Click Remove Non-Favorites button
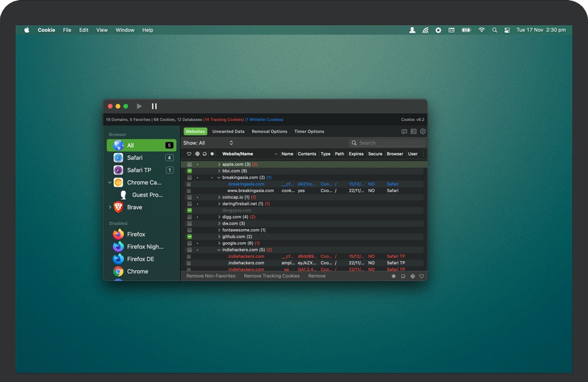This screenshot has height=382, width=588. tap(210, 276)
